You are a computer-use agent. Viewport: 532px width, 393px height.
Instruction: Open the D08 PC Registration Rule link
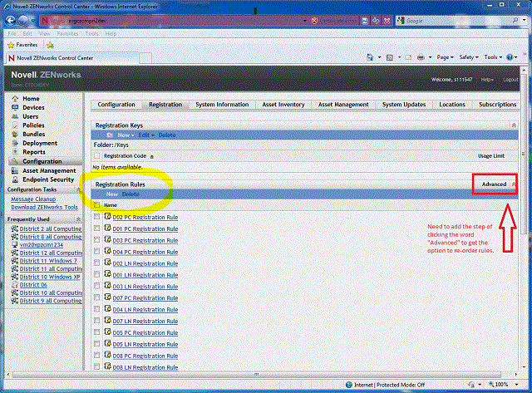145,356
